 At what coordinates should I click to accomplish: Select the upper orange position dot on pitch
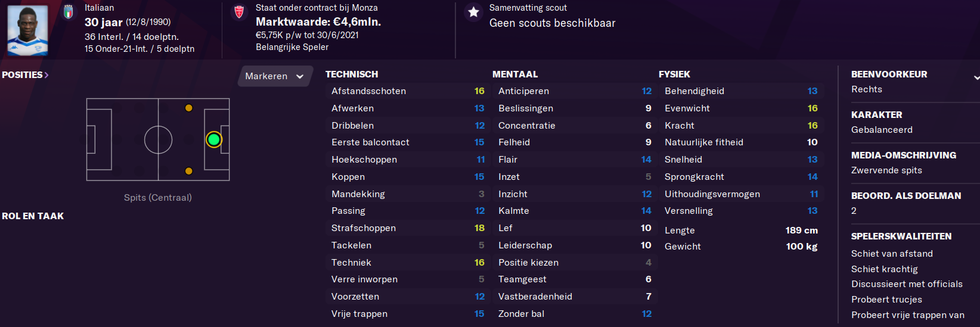coord(188,108)
